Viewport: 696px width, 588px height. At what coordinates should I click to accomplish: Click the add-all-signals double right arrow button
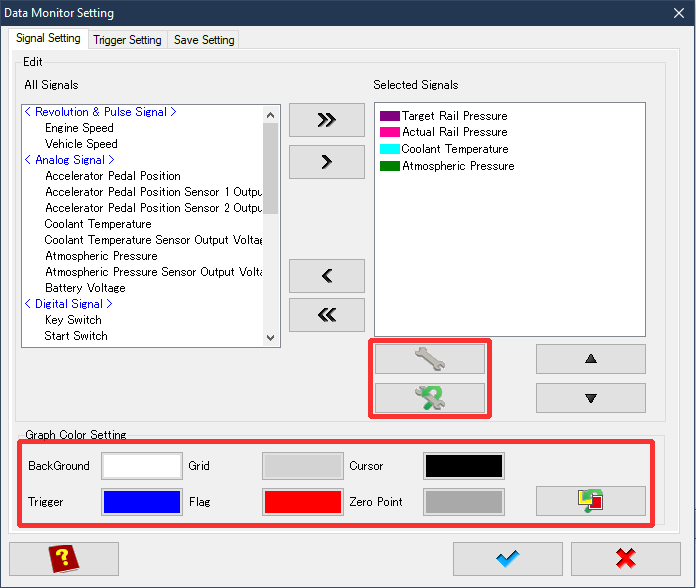pyautogui.click(x=327, y=120)
